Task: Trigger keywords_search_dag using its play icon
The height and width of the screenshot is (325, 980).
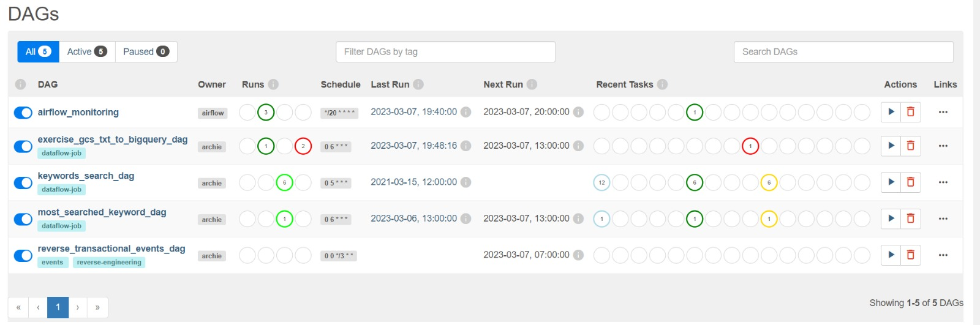Action: [891, 182]
